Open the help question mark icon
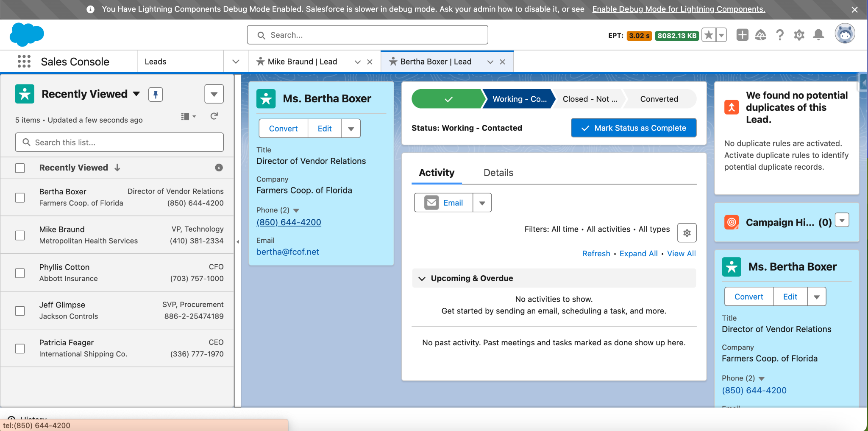The width and height of the screenshot is (868, 431). (x=780, y=35)
